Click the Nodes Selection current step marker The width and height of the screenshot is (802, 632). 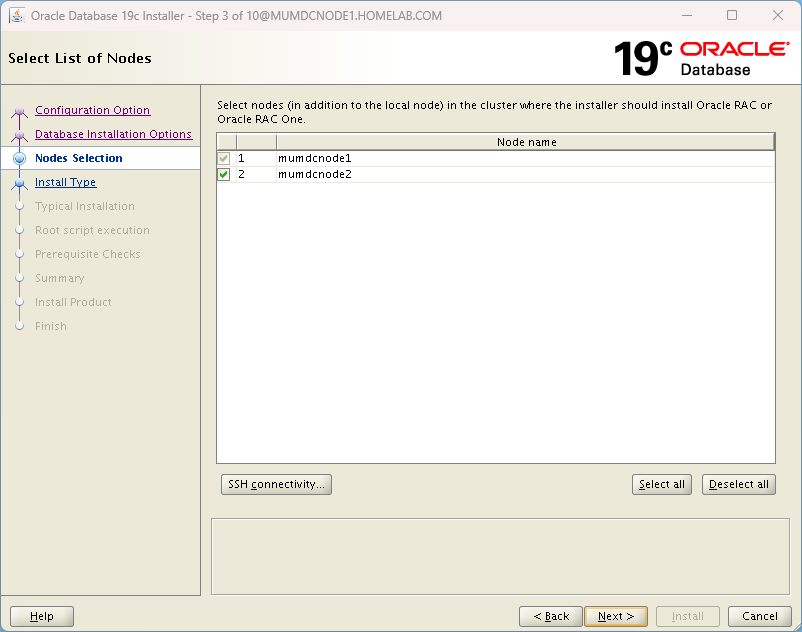tap(19, 159)
